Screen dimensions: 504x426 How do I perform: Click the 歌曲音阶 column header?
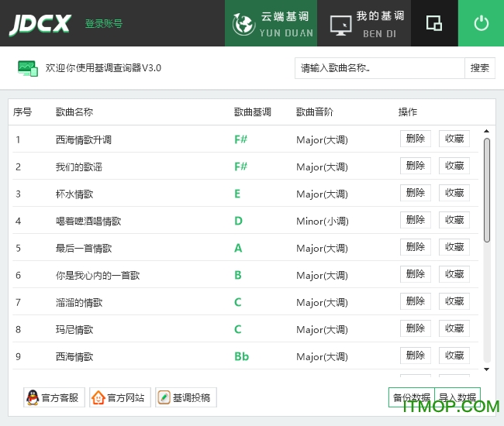coord(314,112)
